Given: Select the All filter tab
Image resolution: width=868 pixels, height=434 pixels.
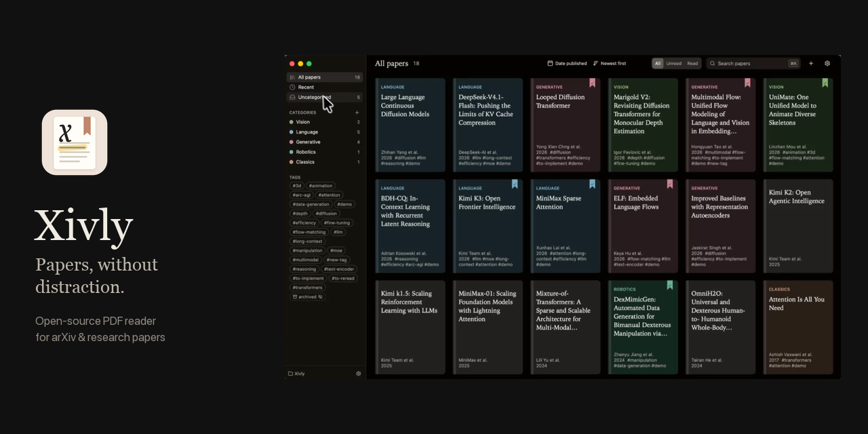Looking at the screenshot, I should 658,64.
